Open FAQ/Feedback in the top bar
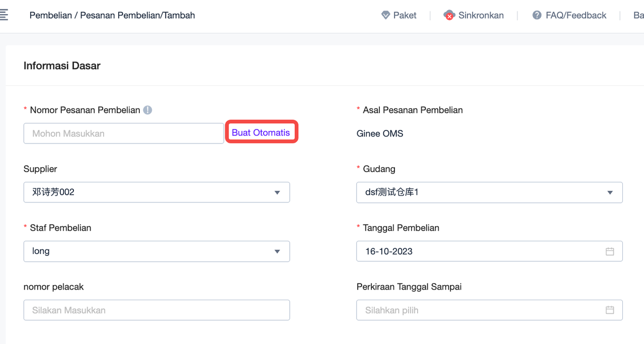 (576, 15)
